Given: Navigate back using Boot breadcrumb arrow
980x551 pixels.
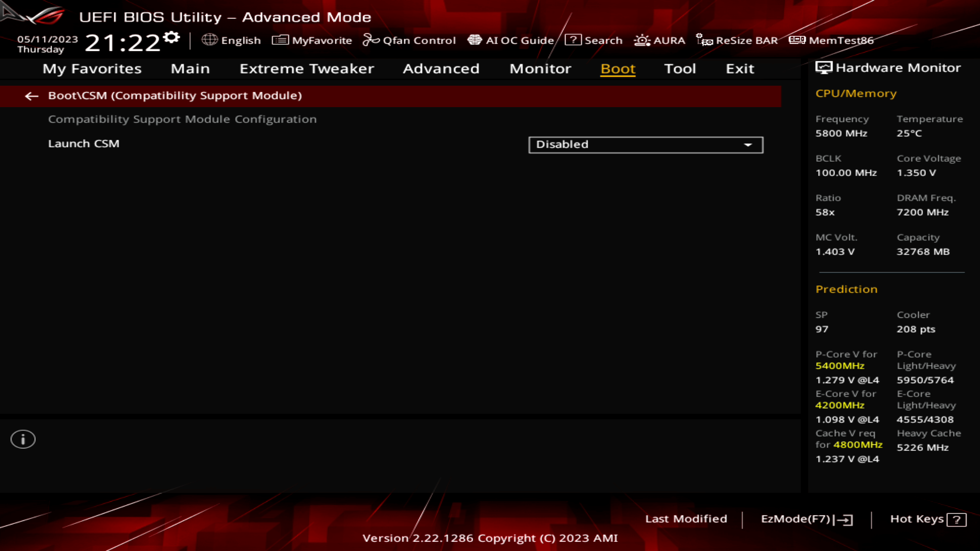Looking at the screenshot, I should (x=31, y=95).
